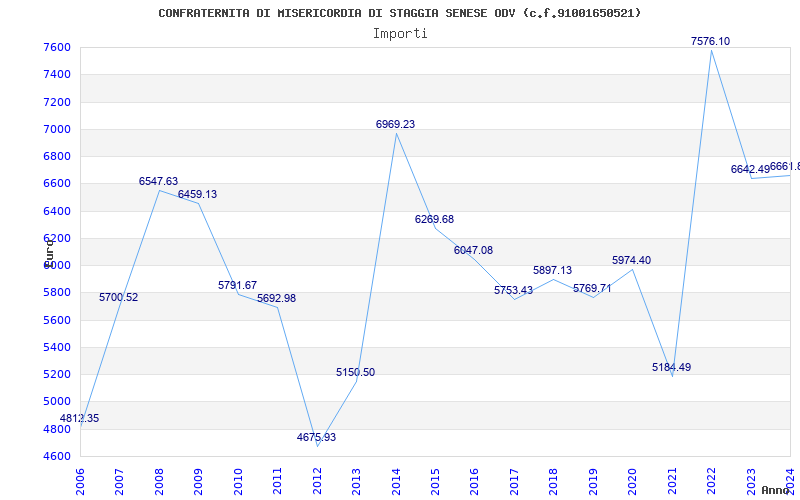Viewport: 800px width, 500px height.
Task: Select the 6642.49 data label
Action: 750,169
